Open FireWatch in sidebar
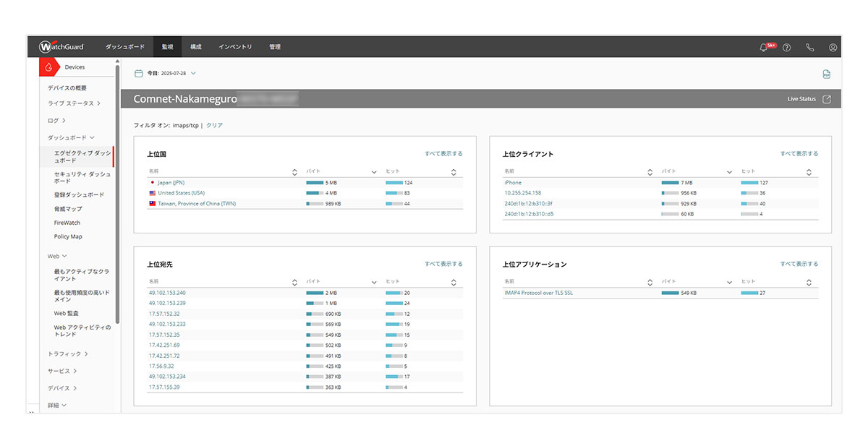 tap(67, 223)
